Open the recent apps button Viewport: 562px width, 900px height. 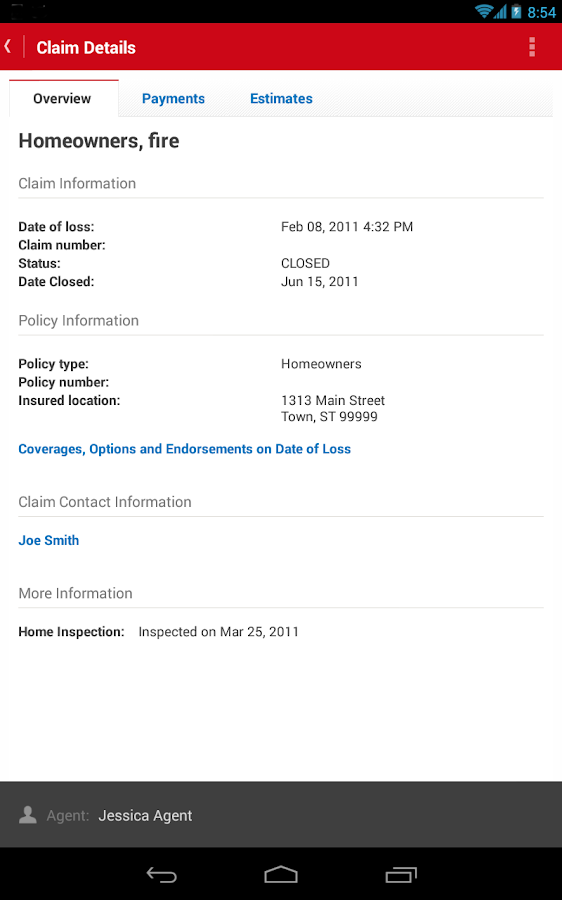tap(401, 874)
